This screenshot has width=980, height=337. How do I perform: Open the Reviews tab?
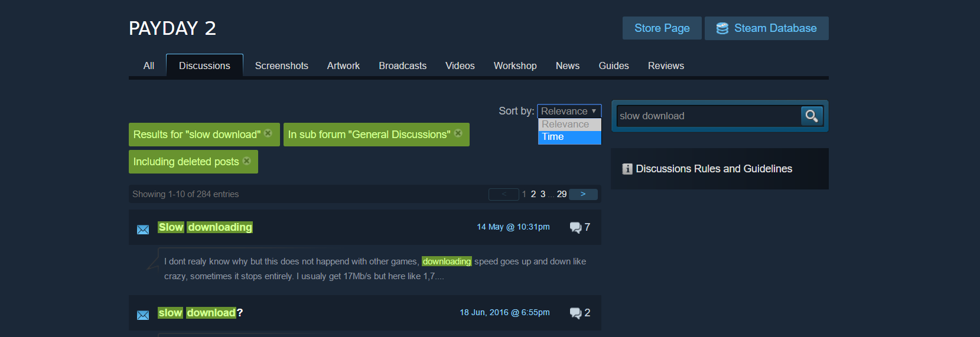(x=666, y=66)
